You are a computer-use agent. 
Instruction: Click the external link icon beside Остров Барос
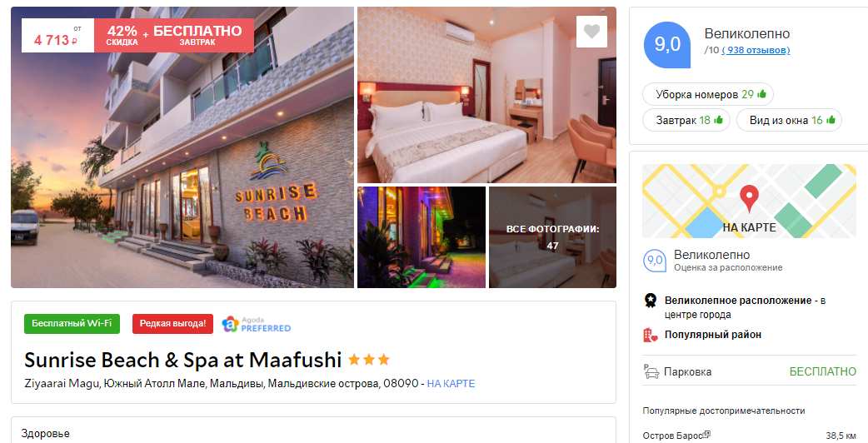707,435
